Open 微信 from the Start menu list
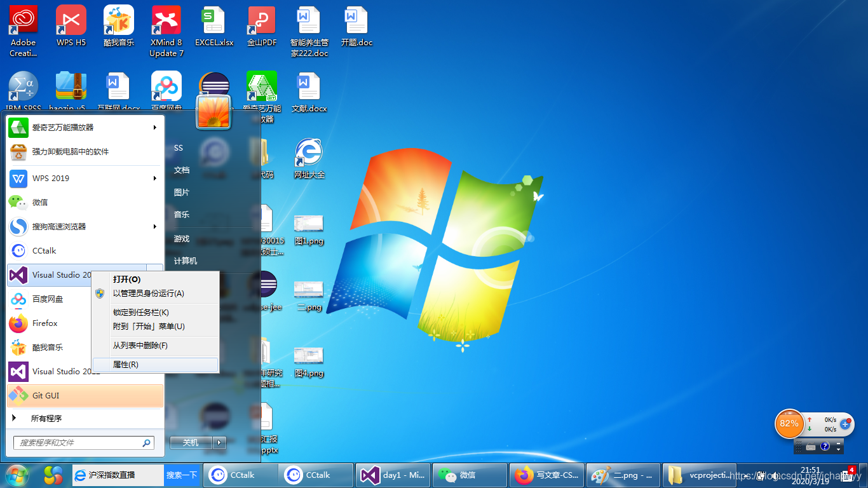 [x=85, y=202]
